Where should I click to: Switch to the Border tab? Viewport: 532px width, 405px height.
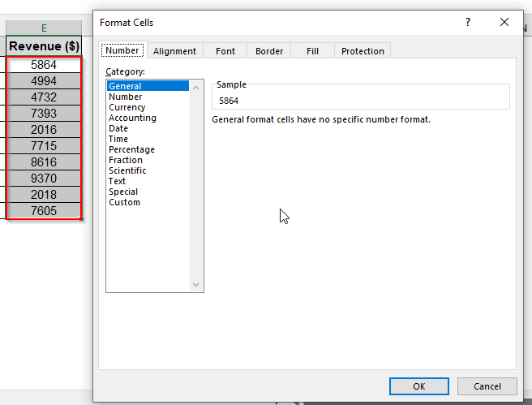pos(269,51)
